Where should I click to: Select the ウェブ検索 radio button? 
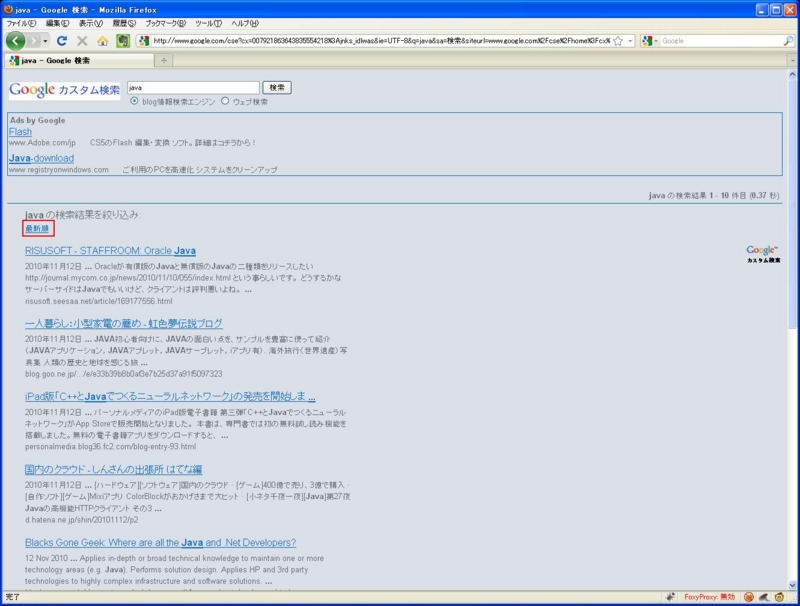coord(225,101)
